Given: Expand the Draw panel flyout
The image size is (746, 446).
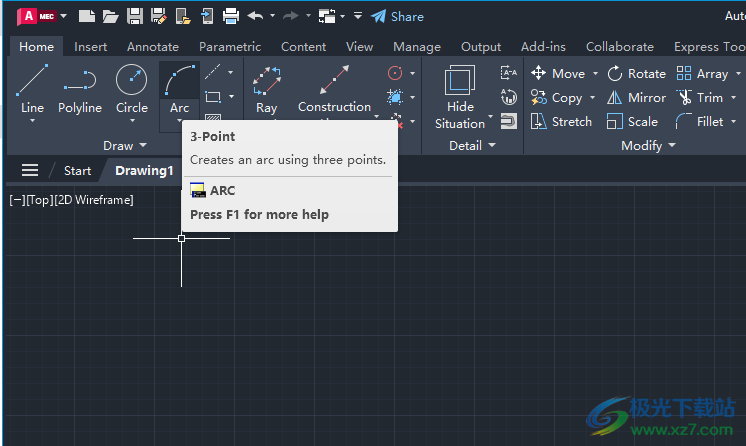Looking at the screenshot, I should (125, 146).
